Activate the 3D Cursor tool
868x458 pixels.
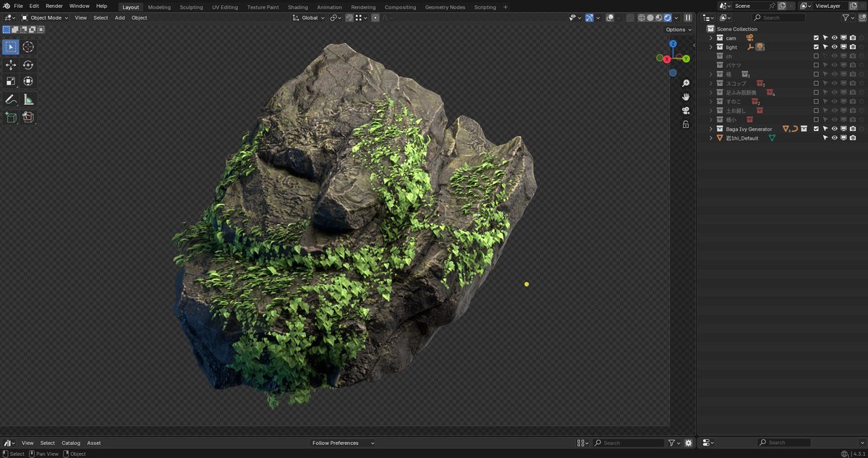(x=28, y=47)
